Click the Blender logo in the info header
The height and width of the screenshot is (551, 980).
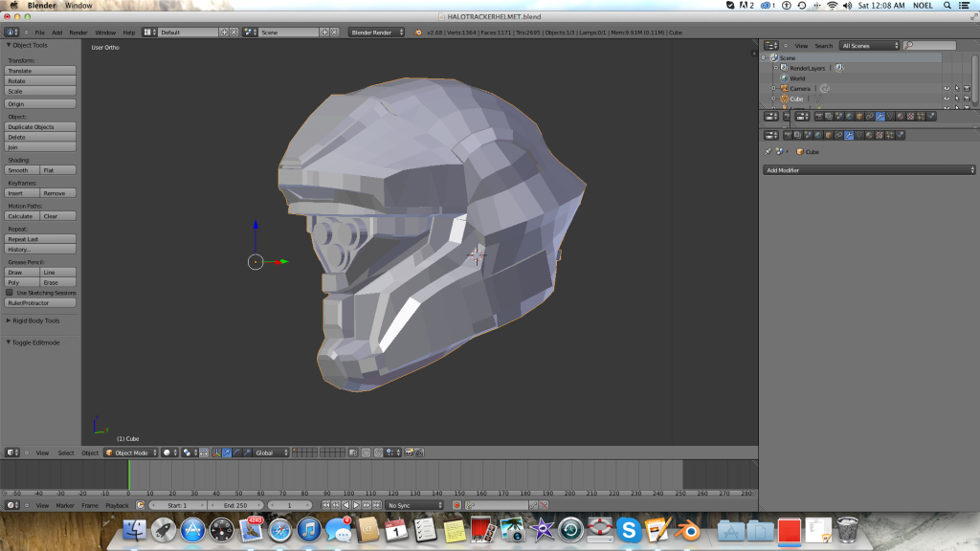tap(418, 33)
